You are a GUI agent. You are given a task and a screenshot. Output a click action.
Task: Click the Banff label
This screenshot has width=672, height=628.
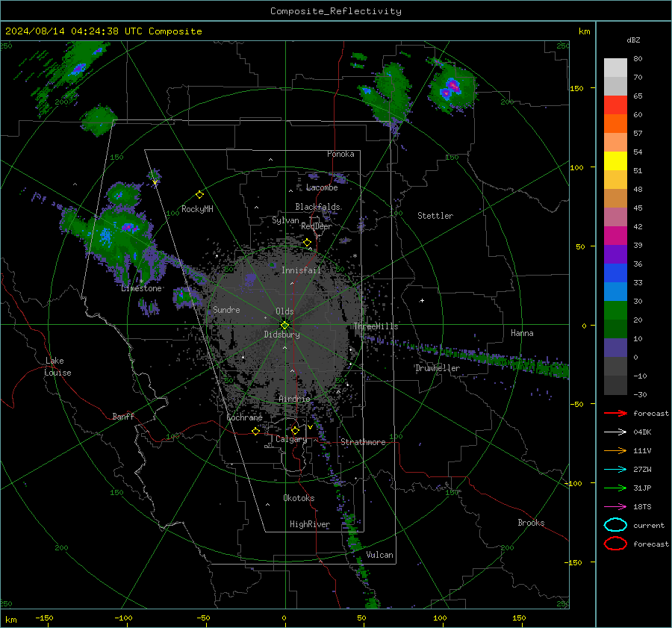tap(123, 416)
